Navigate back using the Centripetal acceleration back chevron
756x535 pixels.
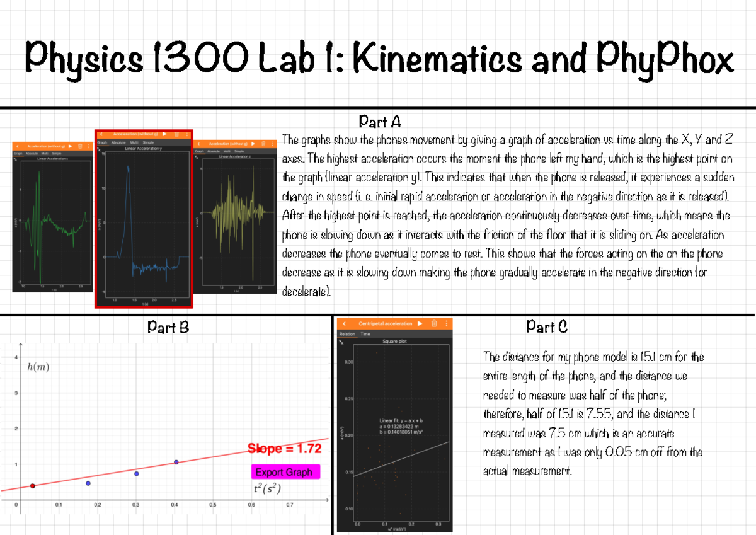(x=344, y=324)
